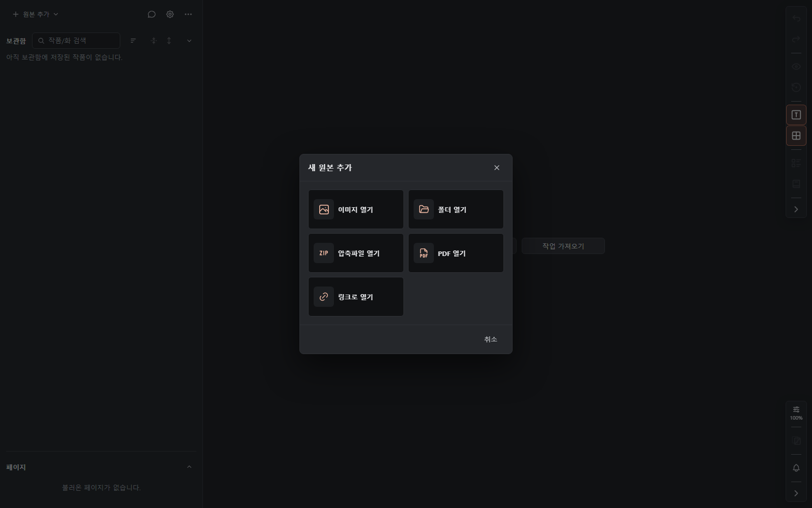Click the expand vertical arrow icon
This screenshot has height=508, width=812.
click(169, 41)
